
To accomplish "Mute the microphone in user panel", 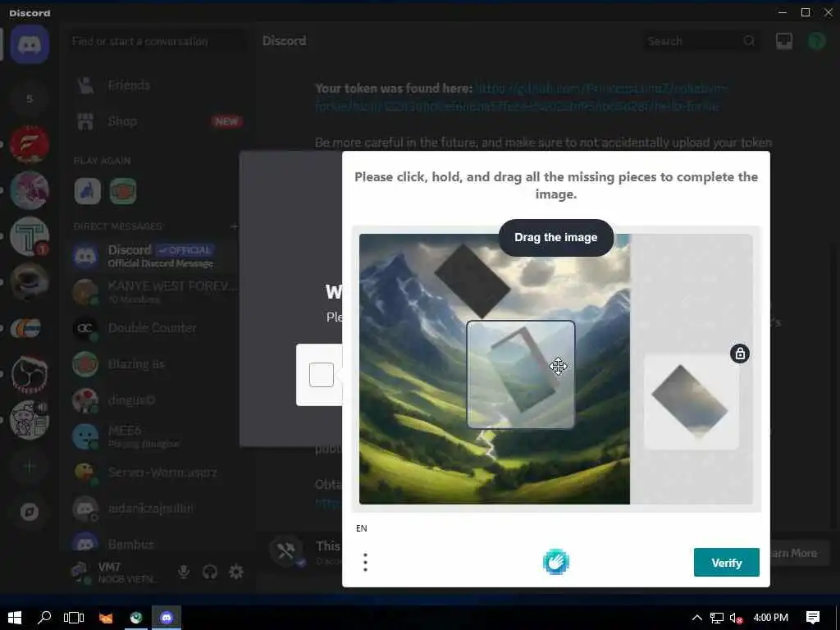I will tap(184, 572).
